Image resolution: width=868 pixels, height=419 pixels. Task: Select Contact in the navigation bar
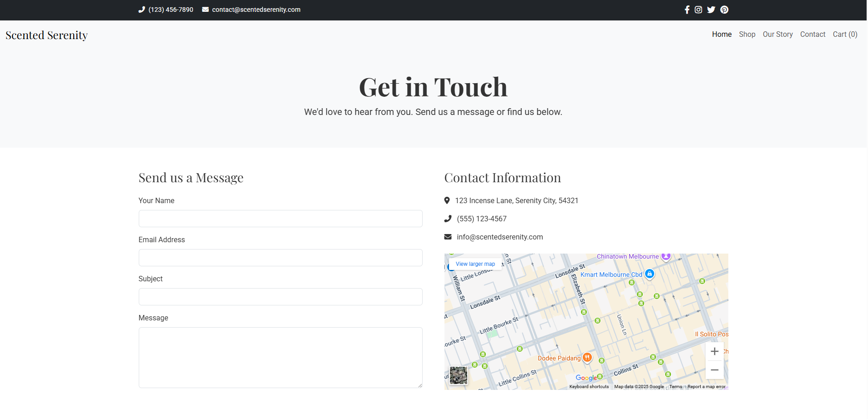pyautogui.click(x=812, y=35)
